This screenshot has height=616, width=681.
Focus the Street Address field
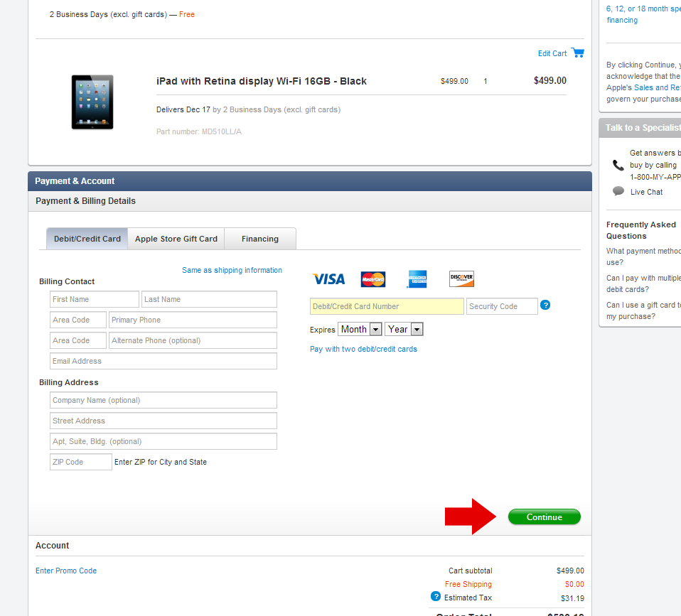coord(163,421)
